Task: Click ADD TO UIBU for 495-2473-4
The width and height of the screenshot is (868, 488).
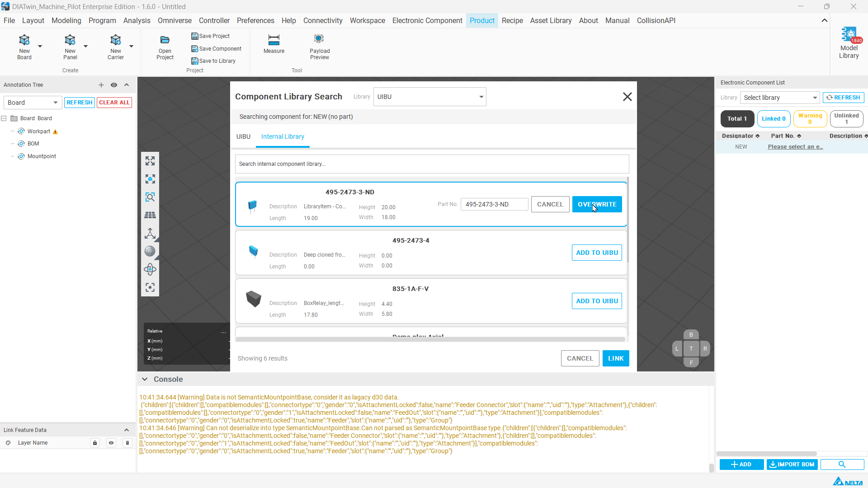Action: tap(597, 253)
